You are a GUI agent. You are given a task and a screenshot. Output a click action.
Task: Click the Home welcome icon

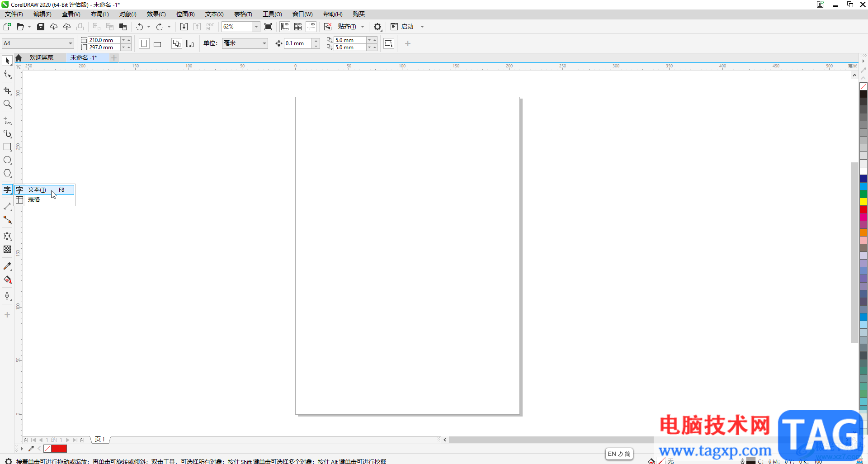(x=19, y=58)
